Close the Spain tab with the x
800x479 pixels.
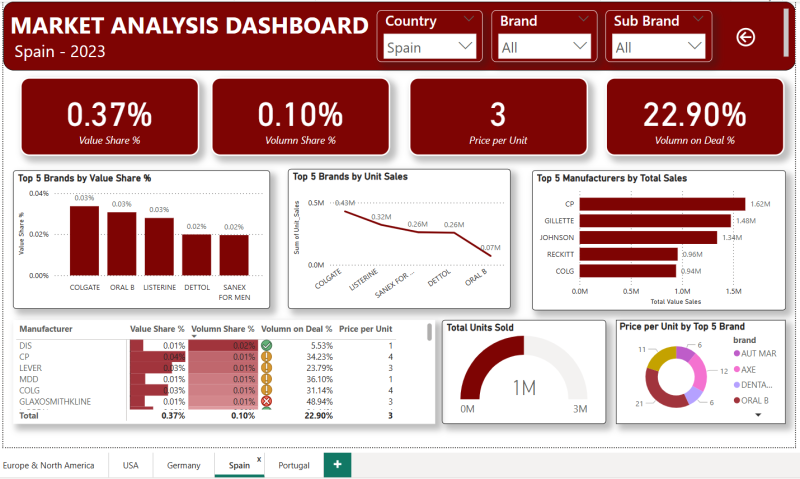(x=259, y=459)
